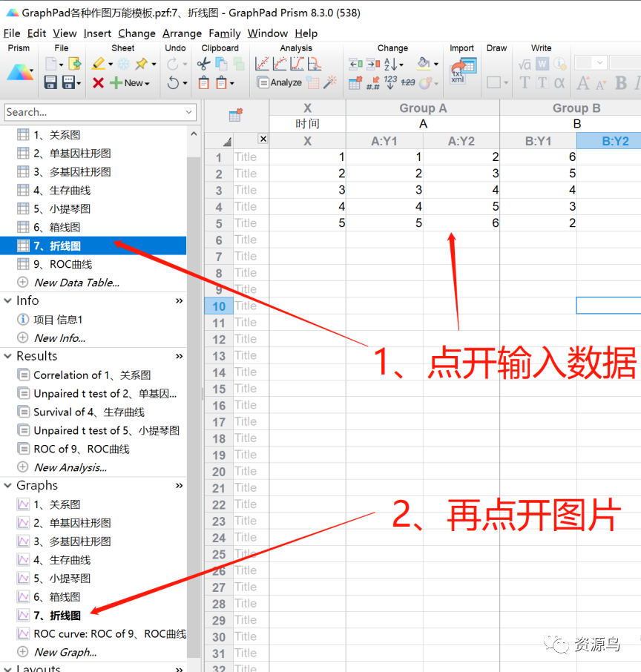641x672 pixels.
Task: Click New Info link
Action: (59, 338)
